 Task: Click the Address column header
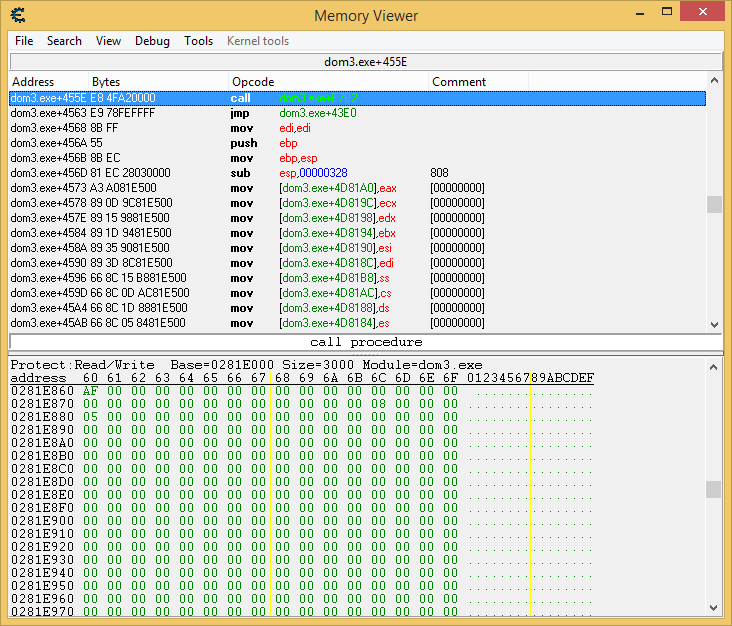33,82
